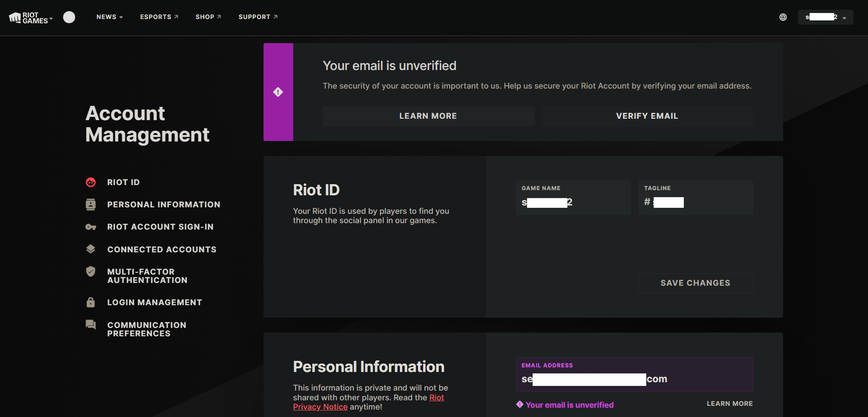The width and height of the screenshot is (868, 417).
Task: Open the account username dropdown
Action: point(826,17)
